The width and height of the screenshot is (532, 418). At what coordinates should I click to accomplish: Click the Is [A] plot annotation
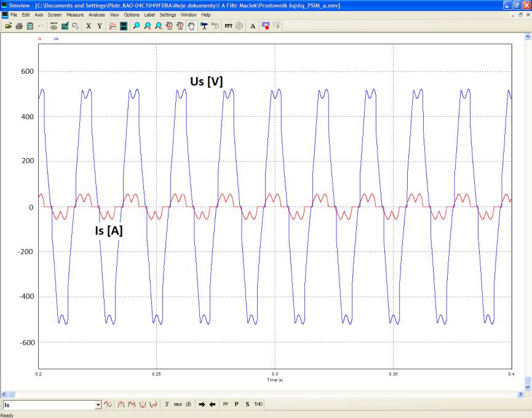109,231
